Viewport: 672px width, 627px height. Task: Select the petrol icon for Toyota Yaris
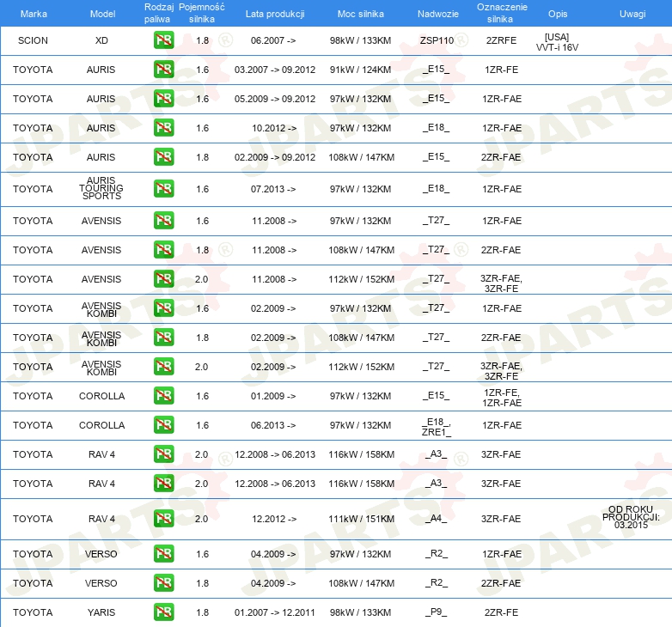163,612
